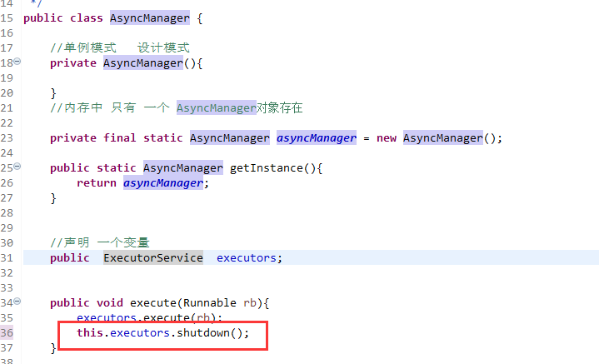
Task: Click the private AsyncManager() constructor name on line 18
Action: pyautogui.click(x=142, y=63)
